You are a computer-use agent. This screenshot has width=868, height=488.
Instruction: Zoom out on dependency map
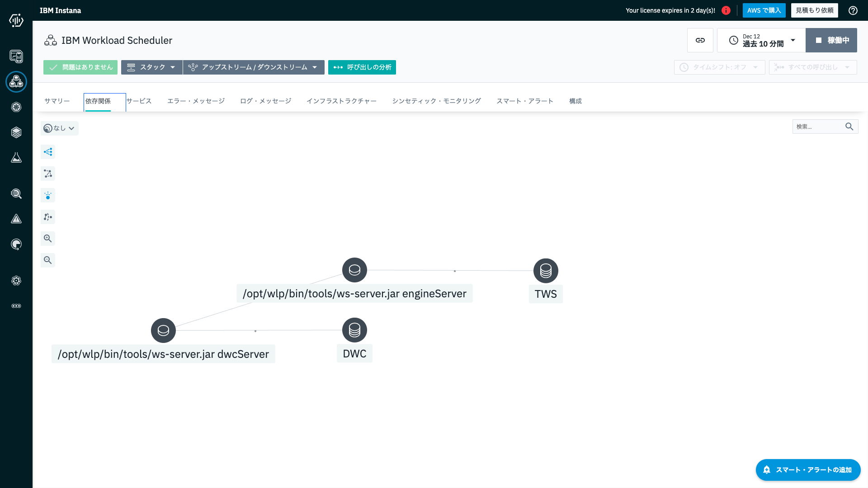pos(48,260)
